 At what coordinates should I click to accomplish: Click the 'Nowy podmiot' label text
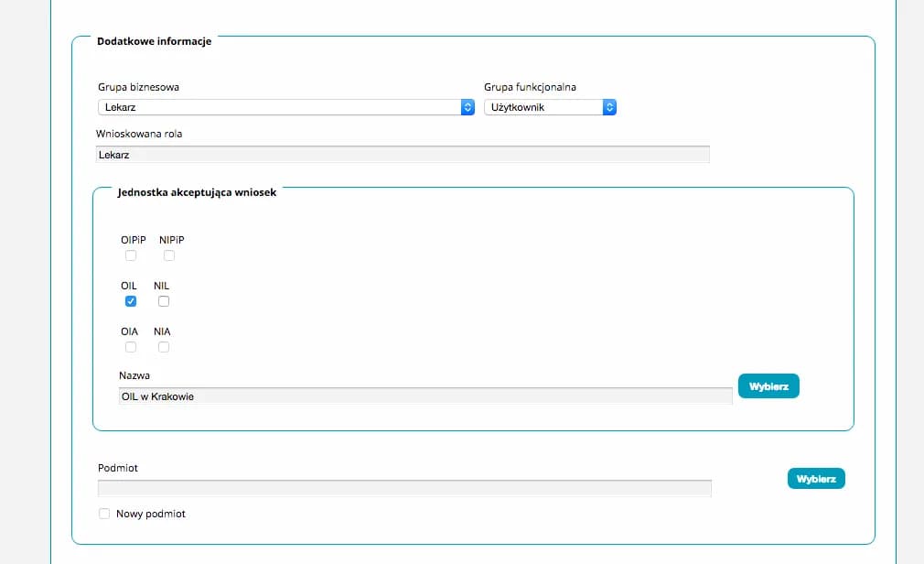point(151,514)
